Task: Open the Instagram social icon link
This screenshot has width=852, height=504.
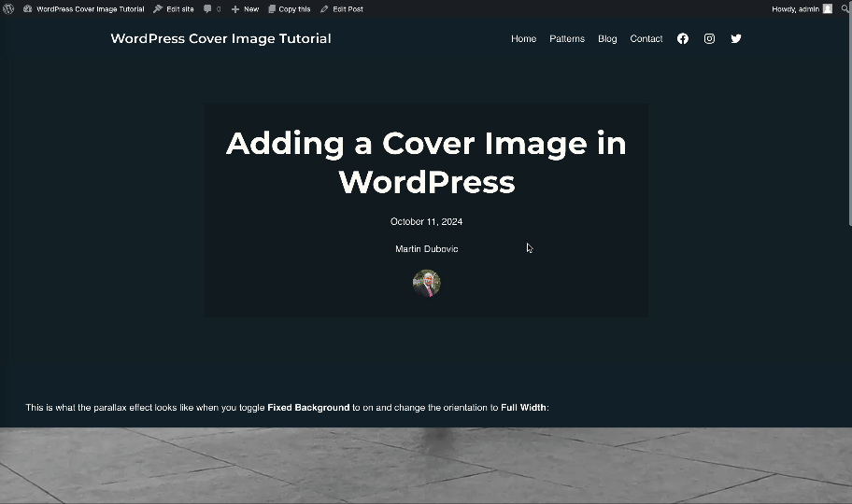Action: pos(709,39)
